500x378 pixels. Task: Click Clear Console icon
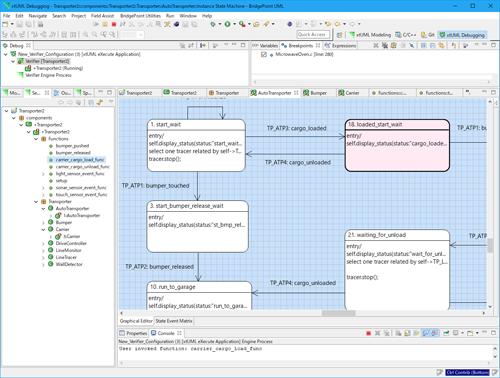[x=398, y=333]
